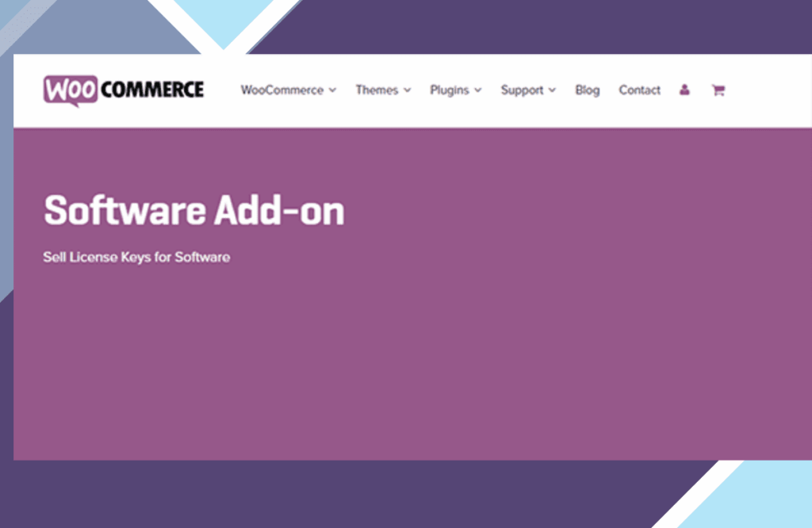Image resolution: width=812 pixels, height=528 pixels.
Task: Expand the chevron beside Themes
Action: 408,90
